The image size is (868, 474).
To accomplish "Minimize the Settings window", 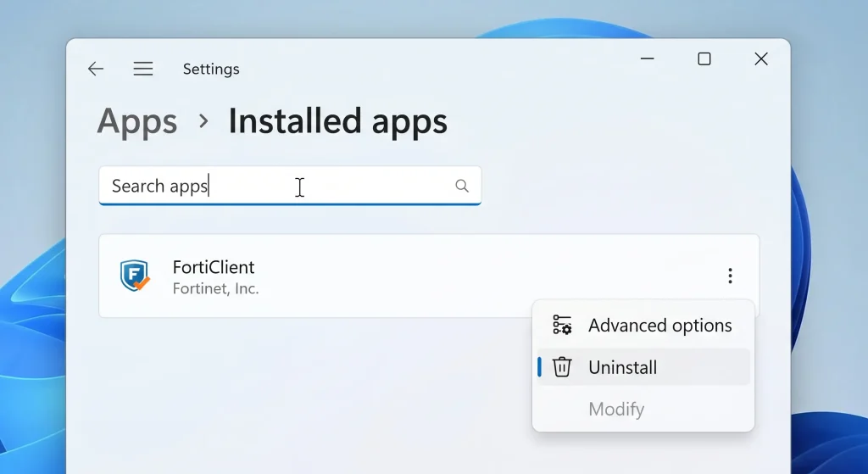I will 647,59.
